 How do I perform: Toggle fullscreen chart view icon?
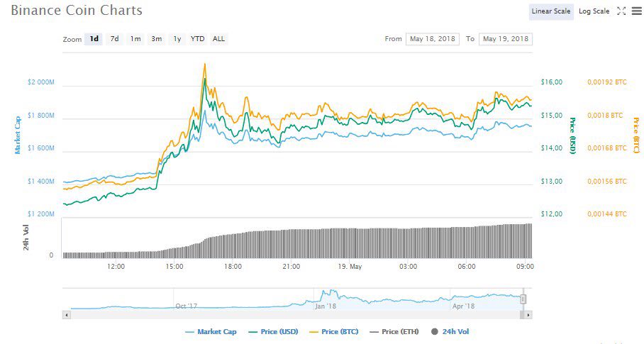pyautogui.click(x=621, y=11)
